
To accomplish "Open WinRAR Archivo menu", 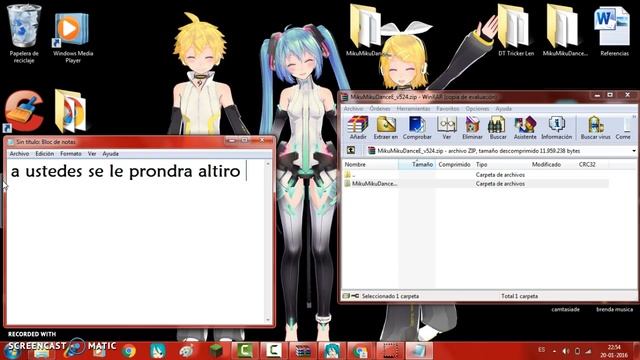I will (x=353, y=109).
